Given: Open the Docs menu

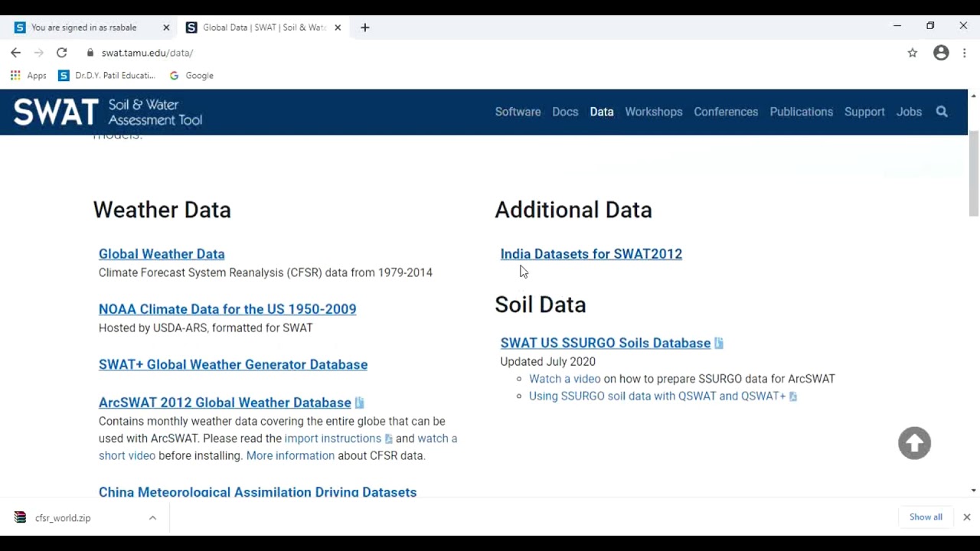Looking at the screenshot, I should 565,112.
